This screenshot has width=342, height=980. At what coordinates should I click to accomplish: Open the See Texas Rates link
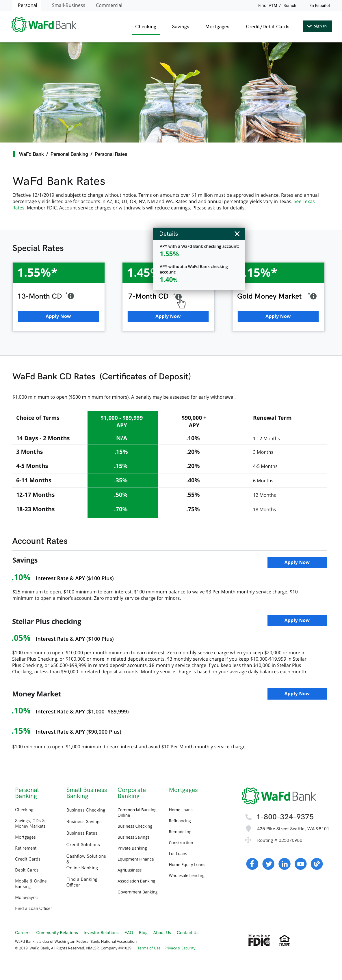(x=304, y=202)
